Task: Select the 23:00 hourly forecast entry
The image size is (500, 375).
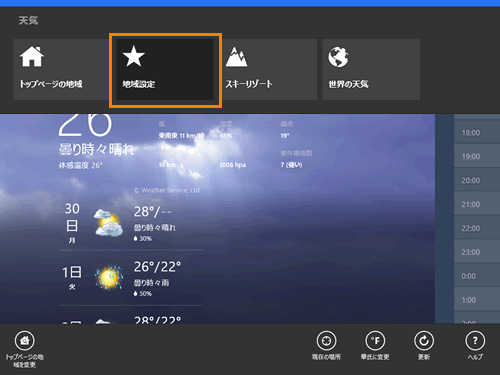Action: pos(477,252)
